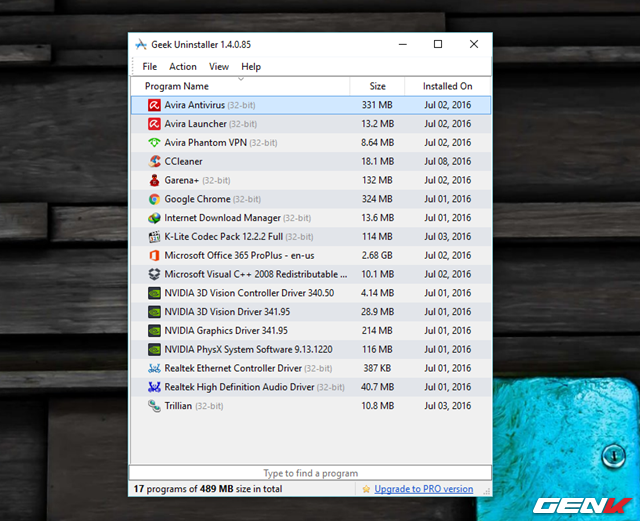Open the File menu
Screen dimensions: 640x521
click(x=150, y=67)
